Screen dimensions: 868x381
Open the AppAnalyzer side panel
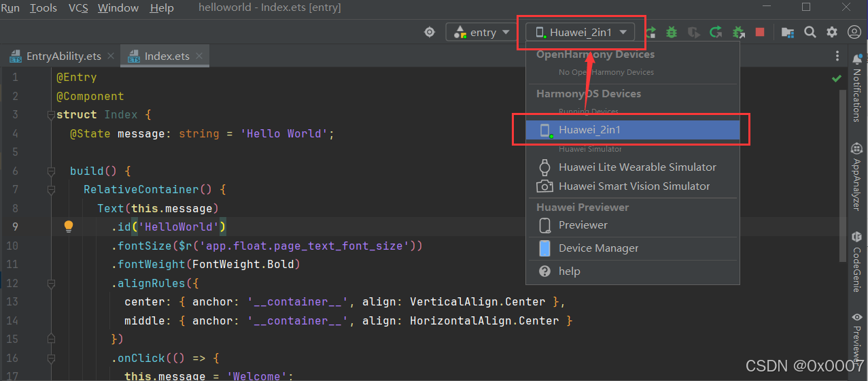tap(857, 176)
